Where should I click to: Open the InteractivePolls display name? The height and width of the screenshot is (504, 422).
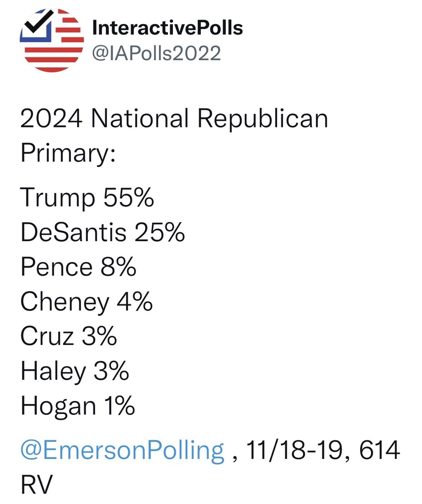pyautogui.click(x=167, y=28)
